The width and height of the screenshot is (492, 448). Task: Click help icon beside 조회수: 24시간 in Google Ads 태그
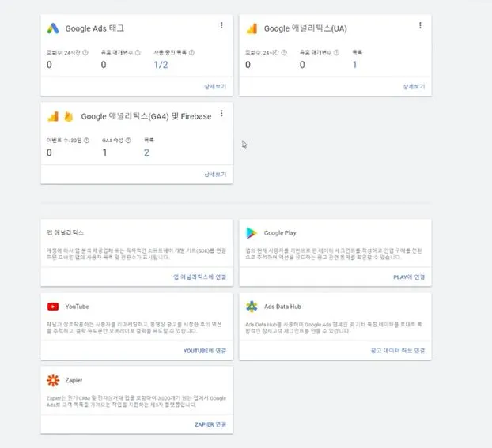pyautogui.click(x=85, y=52)
